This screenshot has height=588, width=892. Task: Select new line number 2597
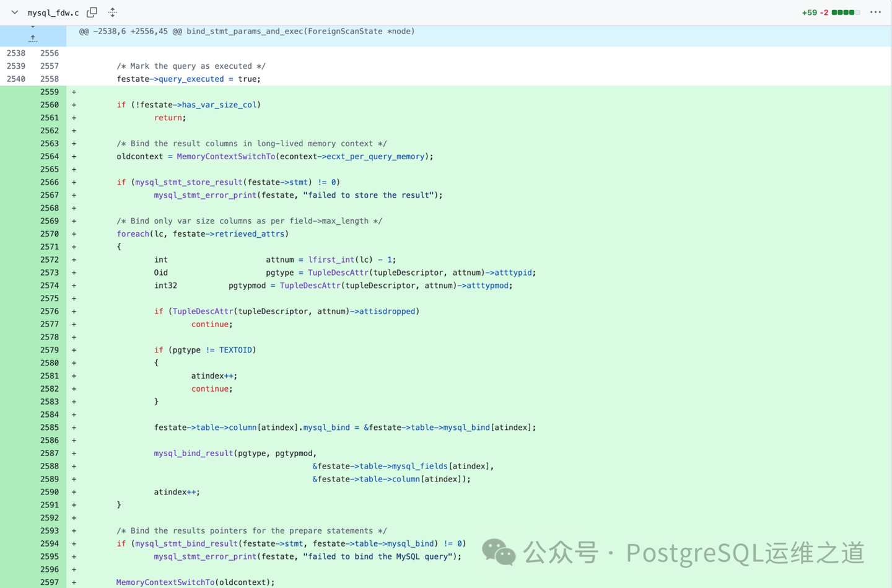(50, 582)
